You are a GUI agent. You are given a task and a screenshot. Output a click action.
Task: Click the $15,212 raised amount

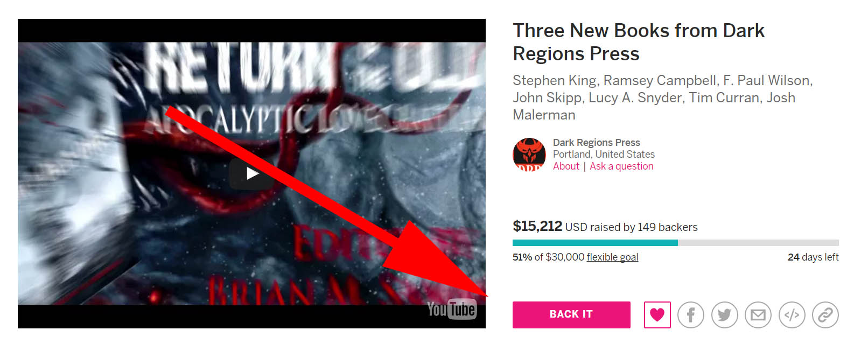pyautogui.click(x=537, y=226)
